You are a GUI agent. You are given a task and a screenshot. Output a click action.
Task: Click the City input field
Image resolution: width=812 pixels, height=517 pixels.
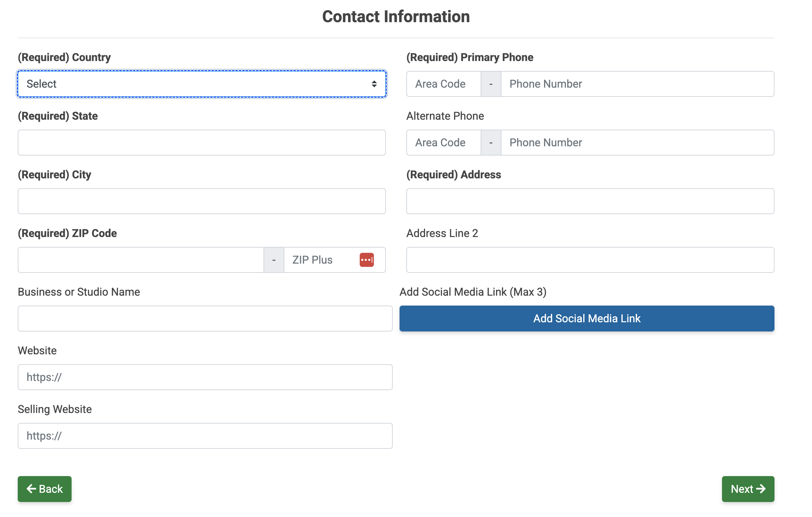(x=201, y=201)
